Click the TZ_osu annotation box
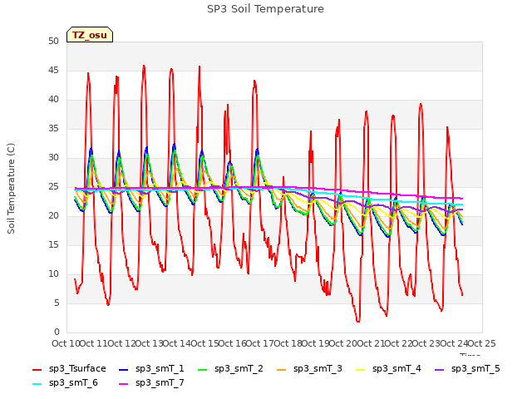 90,35
